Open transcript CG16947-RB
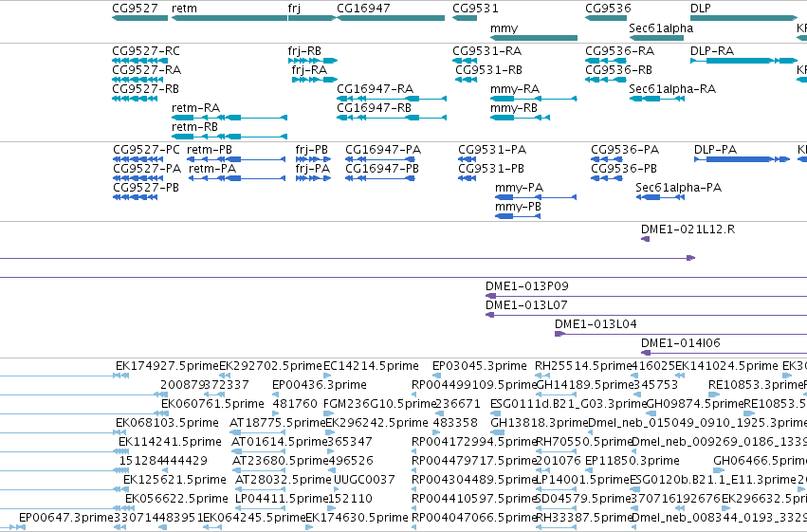This screenshot has height=532, width=807. [x=375, y=108]
